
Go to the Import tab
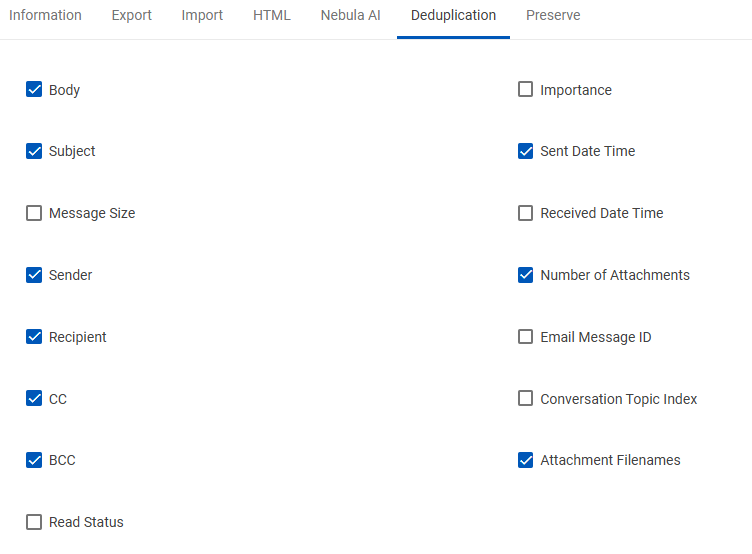[202, 15]
